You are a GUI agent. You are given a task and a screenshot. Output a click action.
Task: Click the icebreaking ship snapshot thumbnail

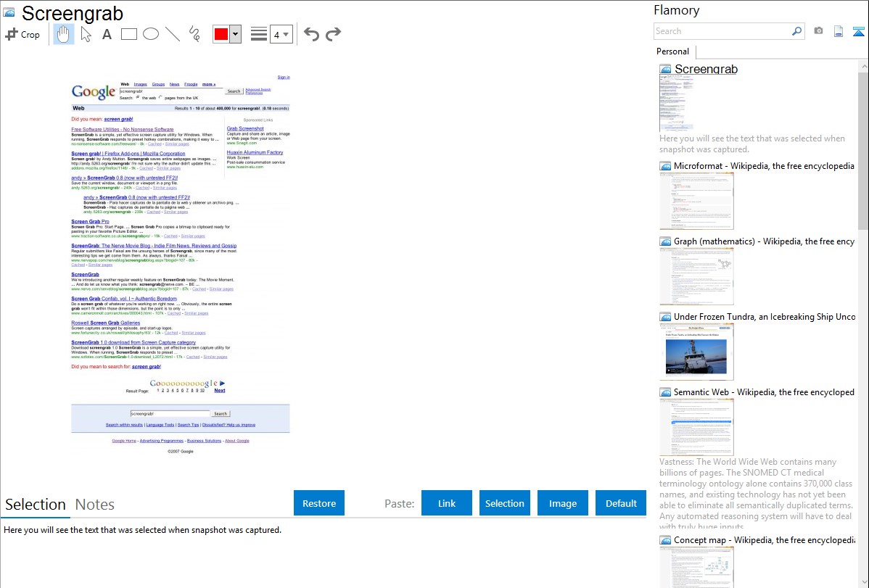coord(696,352)
